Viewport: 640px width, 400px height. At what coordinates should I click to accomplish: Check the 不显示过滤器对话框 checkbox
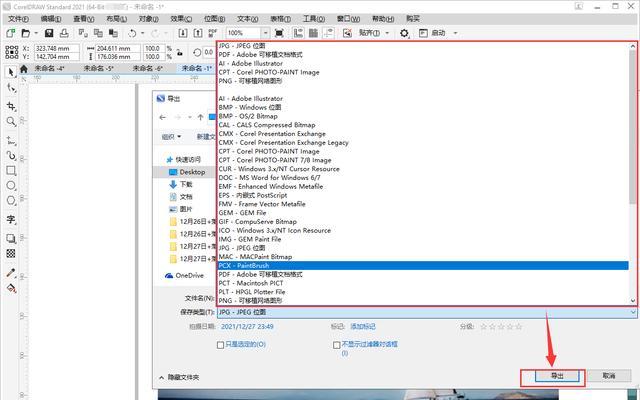[x=336, y=345]
